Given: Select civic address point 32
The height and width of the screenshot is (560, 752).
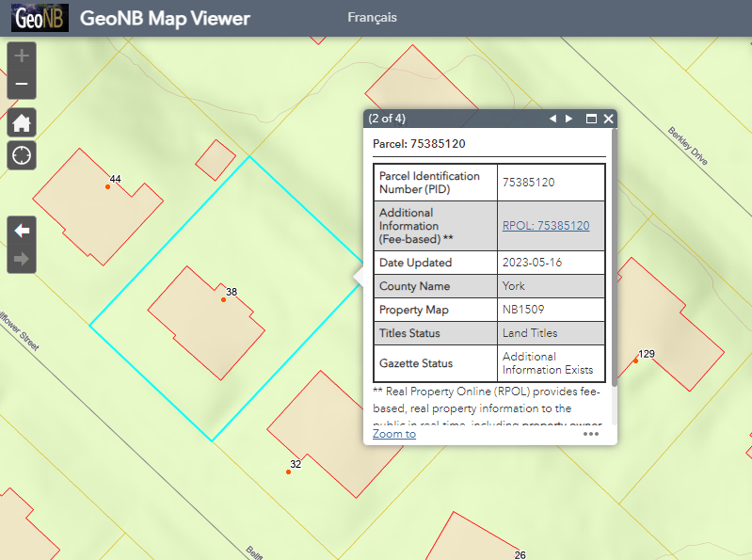Looking at the screenshot, I should (288, 472).
